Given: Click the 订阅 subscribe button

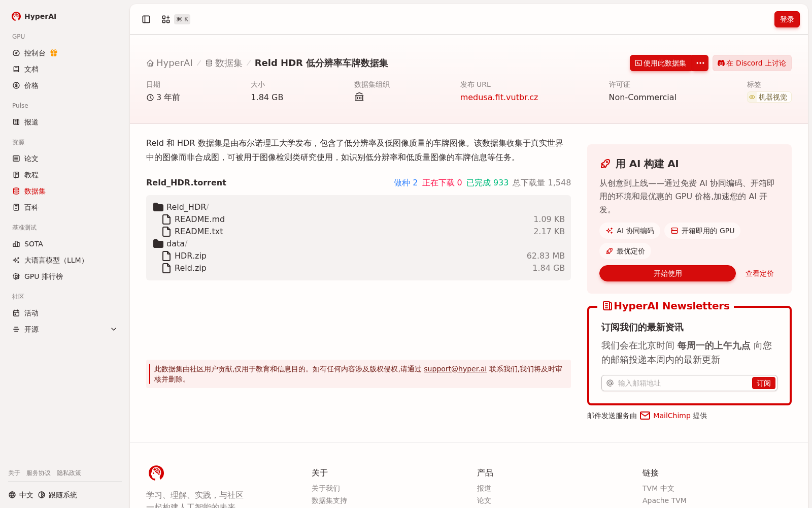Looking at the screenshot, I should coord(763,383).
